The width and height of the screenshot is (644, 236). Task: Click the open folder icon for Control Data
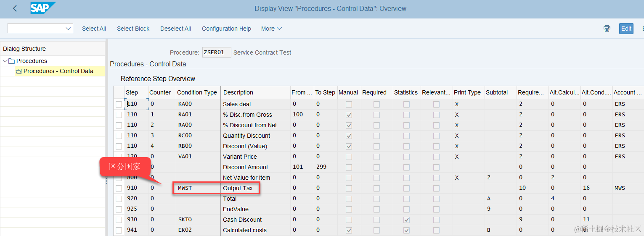(19, 71)
